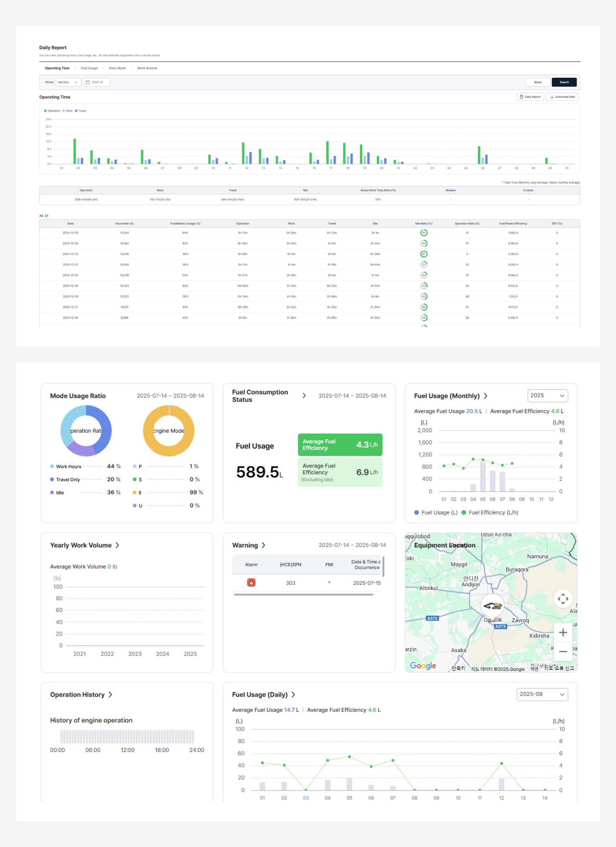Open the Monthly period dropdown

pyautogui.click(x=68, y=82)
